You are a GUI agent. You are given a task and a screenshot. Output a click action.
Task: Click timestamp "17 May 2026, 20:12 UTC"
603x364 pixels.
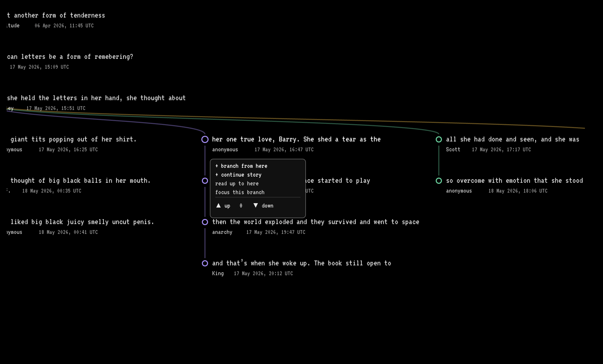pyautogui.click(x=263, y=273)
